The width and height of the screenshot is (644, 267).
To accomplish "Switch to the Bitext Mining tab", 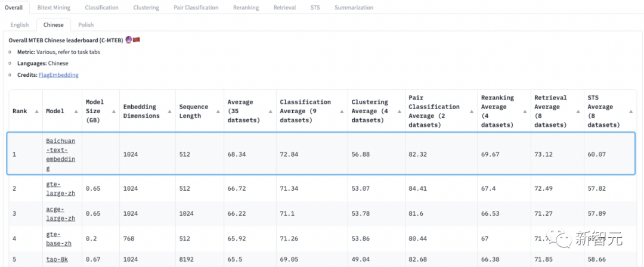I will coord(54,8).
